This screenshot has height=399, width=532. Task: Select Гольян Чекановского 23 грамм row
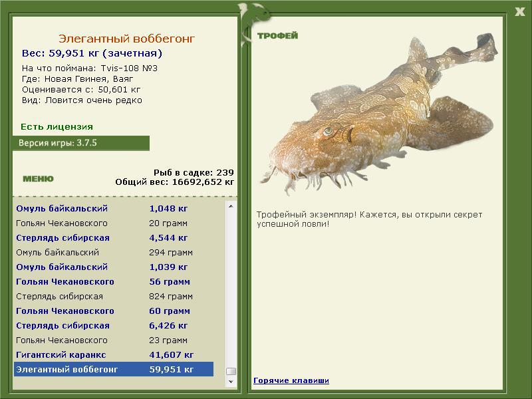click(x=114, y=340)
